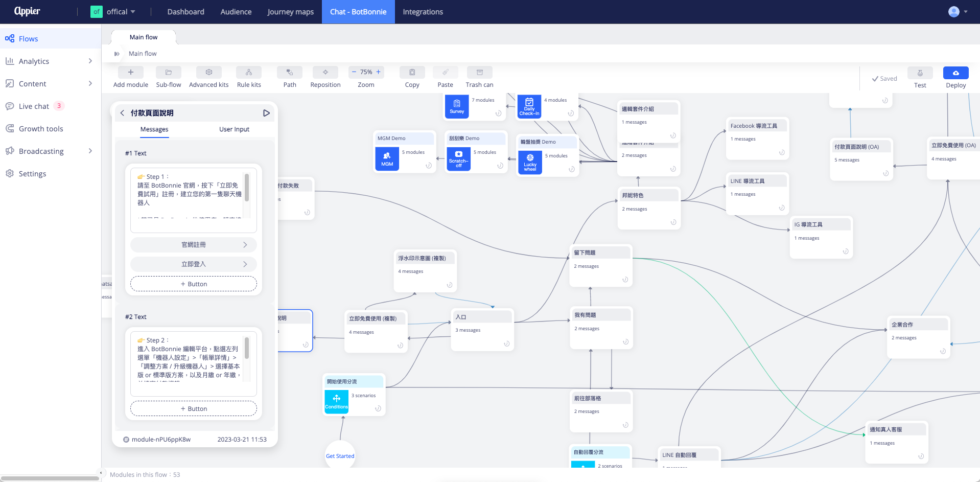This screenshot has height=482, width=980.
Task: Open the 立即登入 button row
Action: pos(194,264)
